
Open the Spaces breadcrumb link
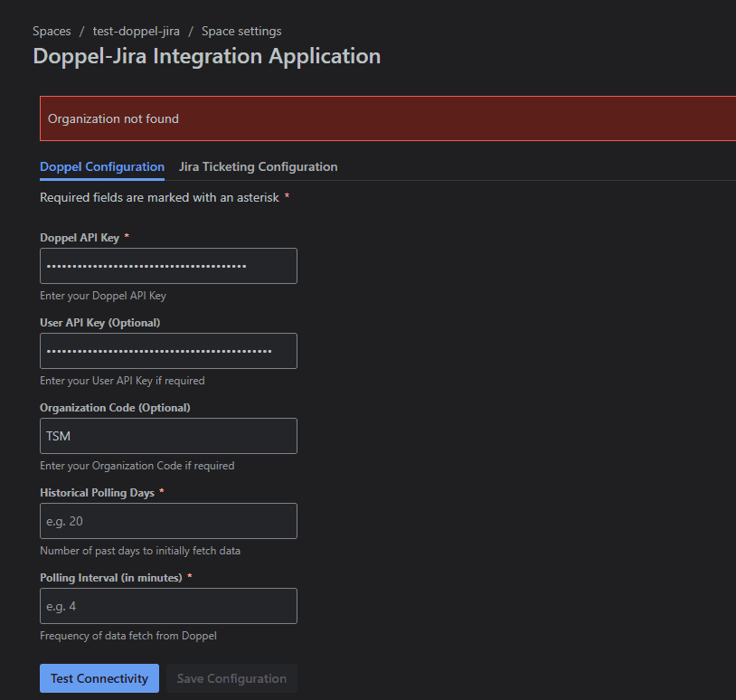52,31
